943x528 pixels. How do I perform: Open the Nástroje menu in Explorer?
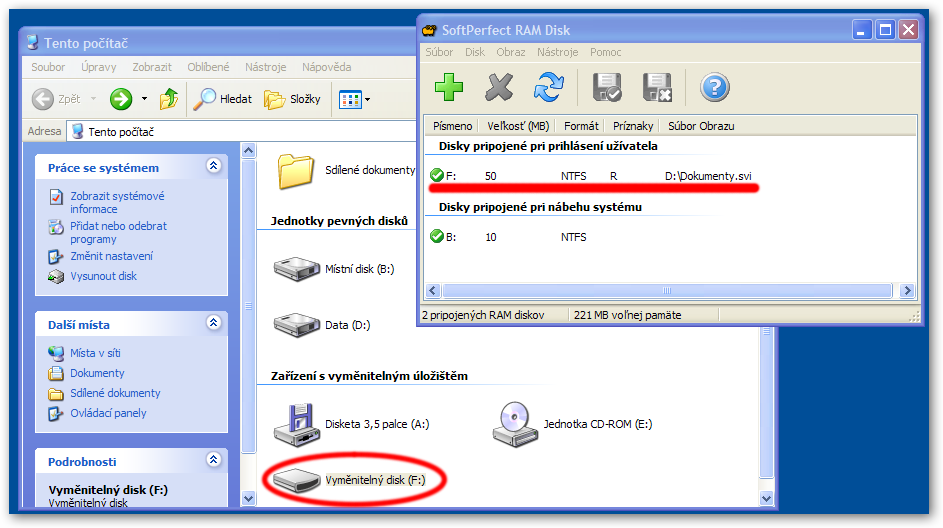click(265, 67)
